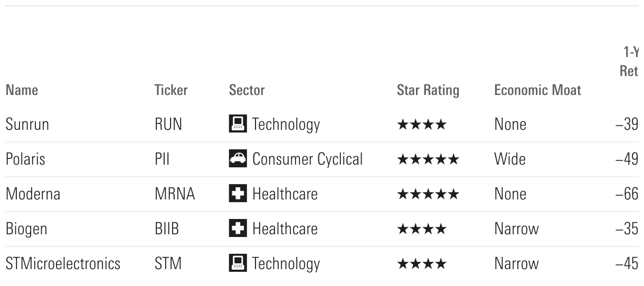The height and width of the screenshot is (286, 644).
Task: Click Sunrun's four-star rating
Action: pyautogui.click(x=421, y=125)
